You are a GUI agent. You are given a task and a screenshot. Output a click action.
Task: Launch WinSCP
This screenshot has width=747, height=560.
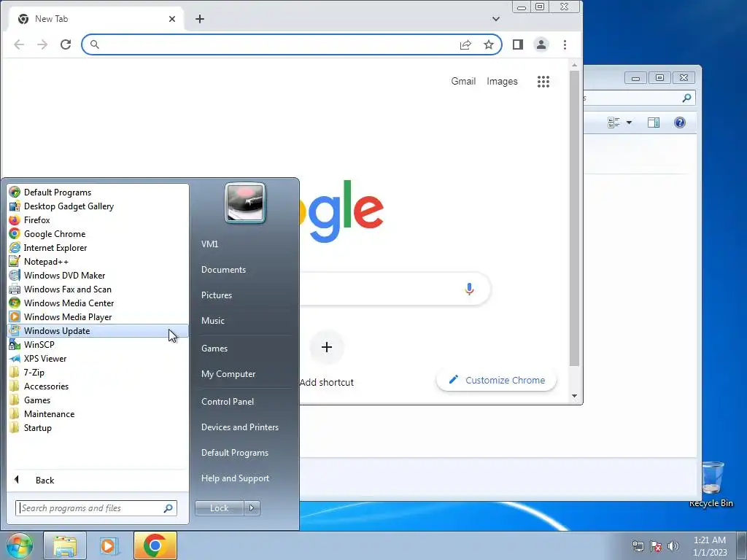98,344
